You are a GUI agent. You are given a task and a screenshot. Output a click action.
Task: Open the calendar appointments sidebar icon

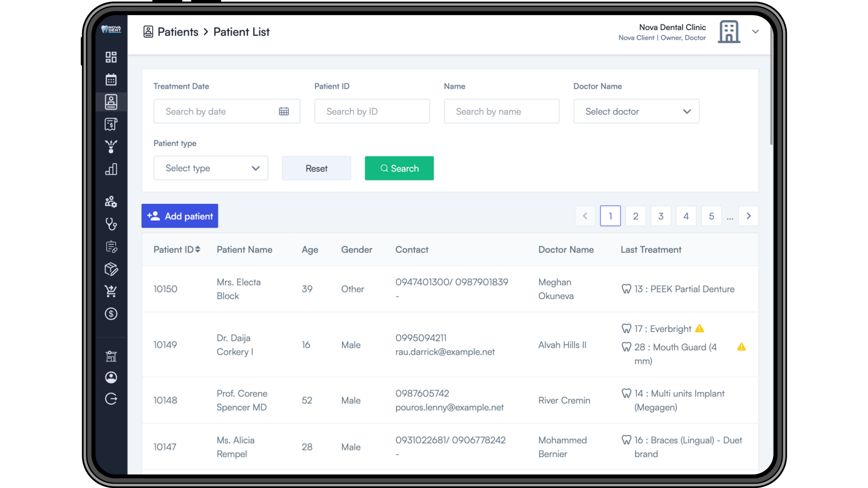click(x=111, y=80)
